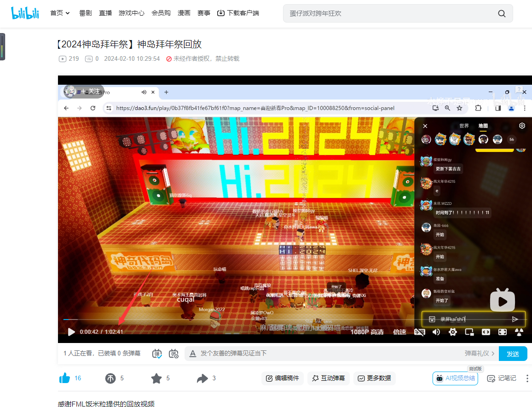The height and width of the screenshot is (407, 532).
Task: Open 游戏中心 from the top navigation
Action: pyautogui.click(x=132, y=13)
